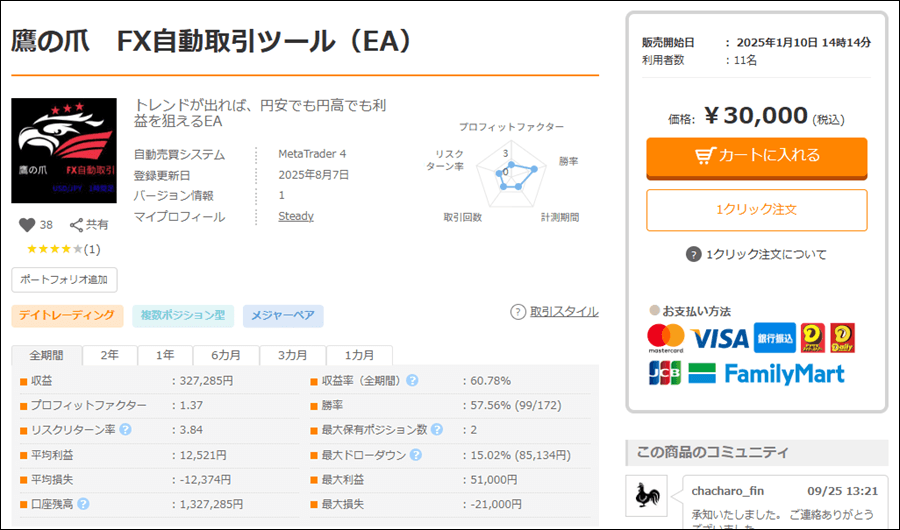Click the Mastercard payment logo
The image size is (900, 530).
coord(666,338)
